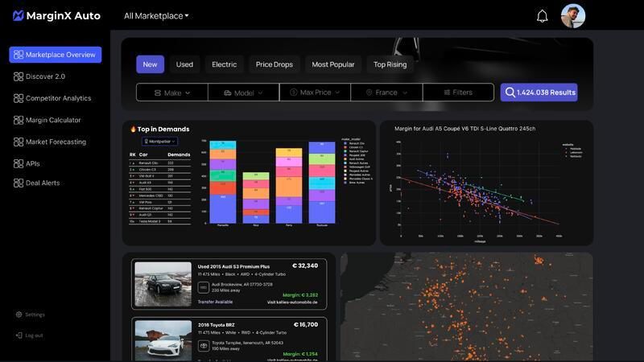Viewport: 644px width, 362px height.
Task: Toggle Renault Clio legend swatch in bar chart
Action: [x=345, y=143]
